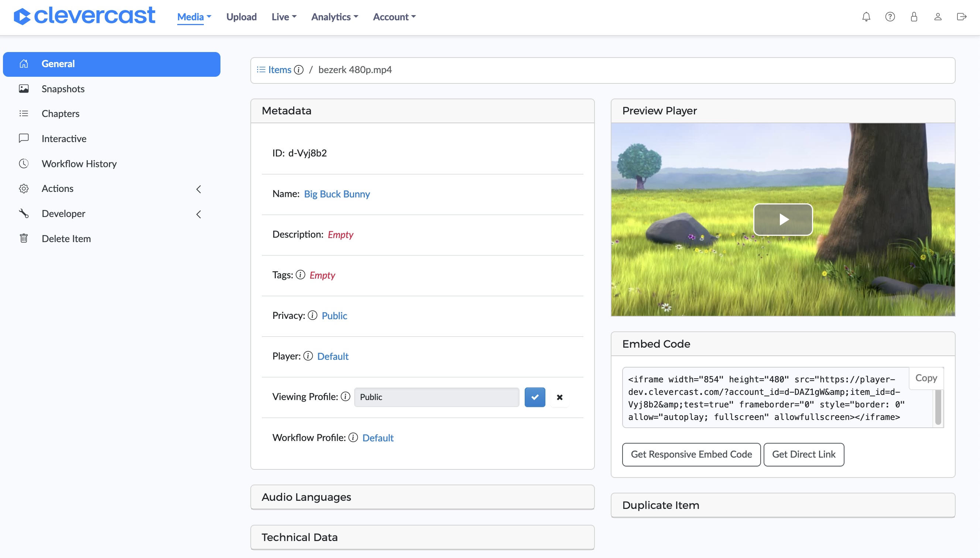
Task: Open the help question mark icon
Action: [890, 17]
